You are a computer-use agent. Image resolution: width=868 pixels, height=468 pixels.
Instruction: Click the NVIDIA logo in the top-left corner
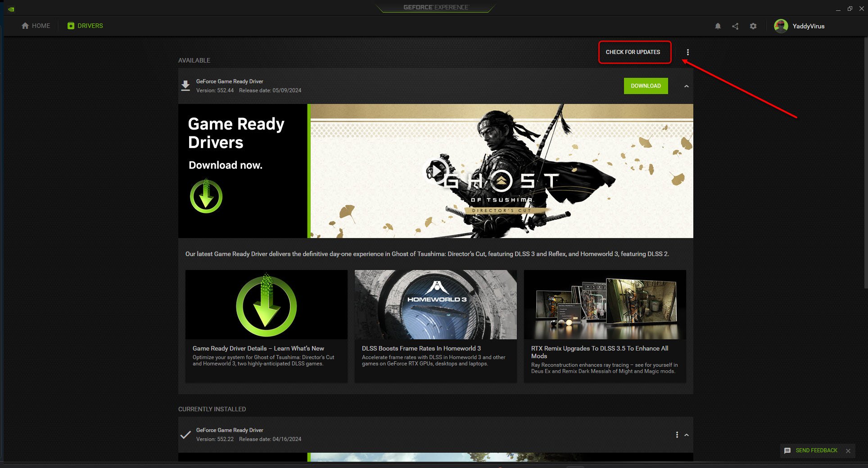[10, 9]
